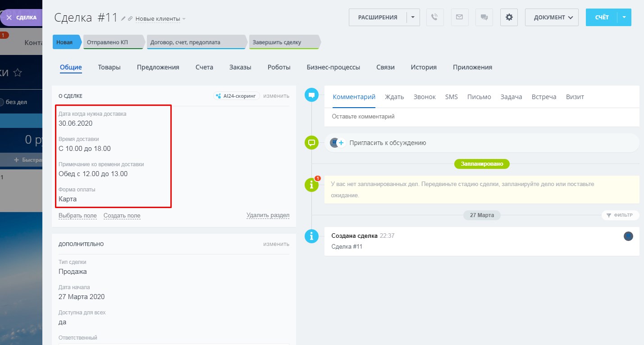This screenshot has width=644, height=345.
Task: Copy deal link with the chain icon
Action: pyautogui.click(x=130, y=18)
